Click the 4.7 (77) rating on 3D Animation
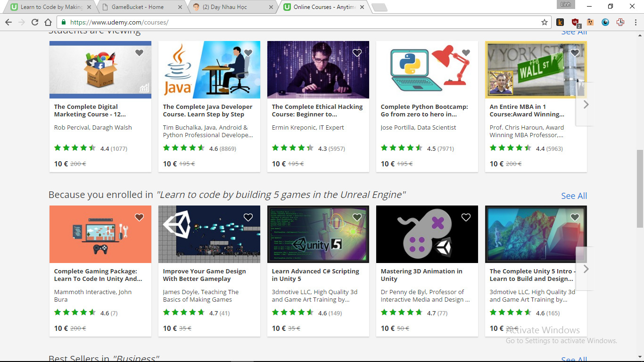 (414, 313)
